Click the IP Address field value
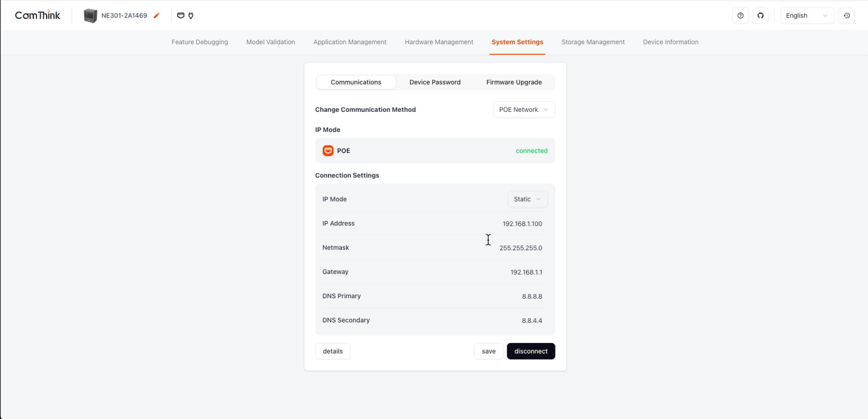The image size is (868, 419). (x=522, y=224)
